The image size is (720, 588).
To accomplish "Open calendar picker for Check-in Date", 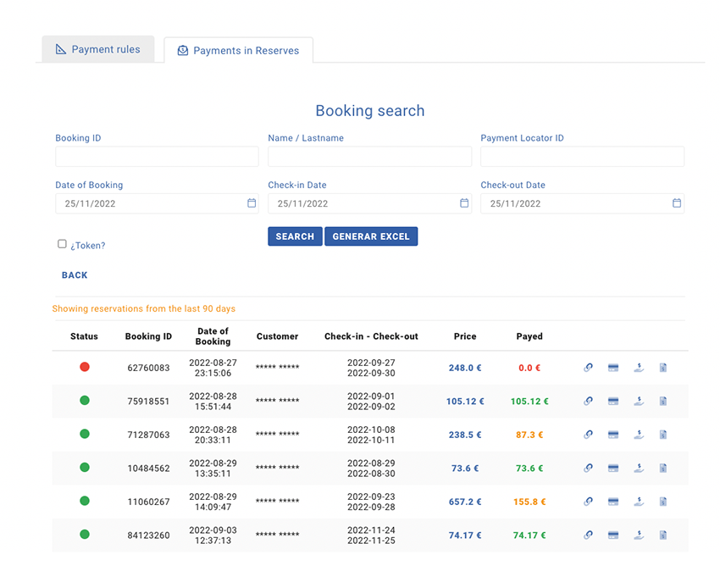I will click(x=464, y=203).
